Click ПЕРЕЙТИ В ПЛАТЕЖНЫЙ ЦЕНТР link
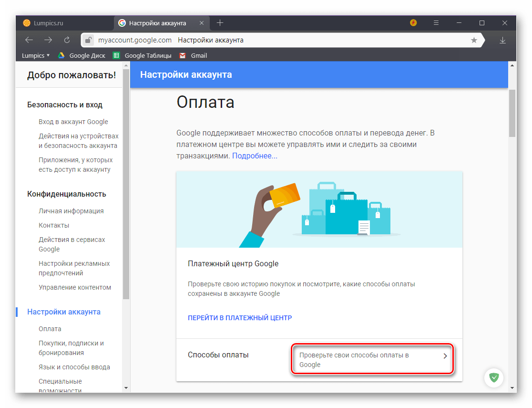Screen dimensions: 532x408 (x=240, y=318)
